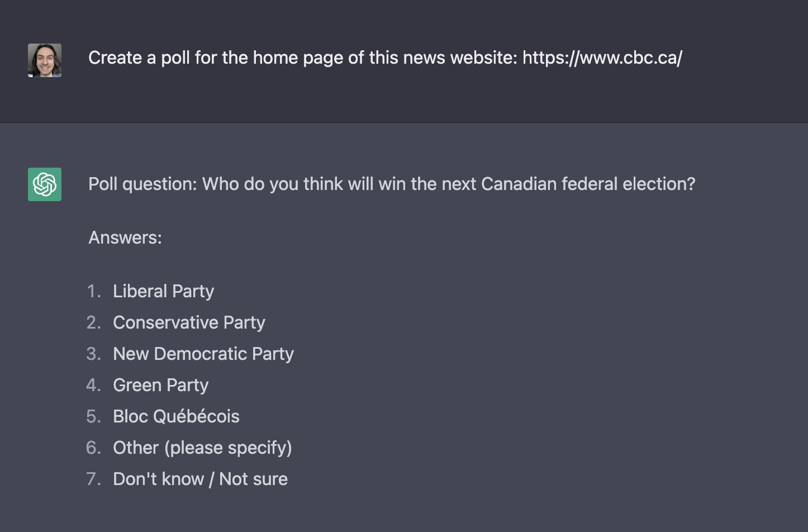Select the 'Bloc Québécois' answer
This screenshot has height=532, width=808.
coord(176,416)
